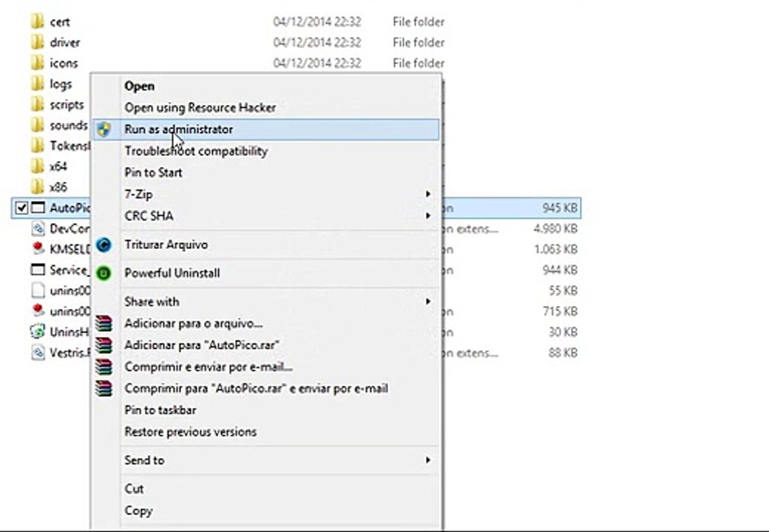Open the 7-Zip menu entry
Image resolution: width=769 pixels, height=532 pixels.
[x=265, y=194]
